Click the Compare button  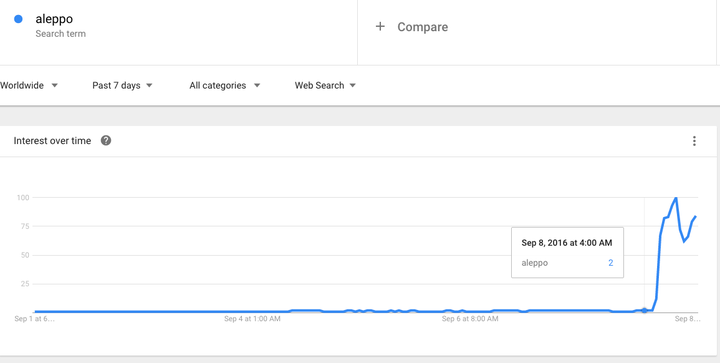[411, 27]
